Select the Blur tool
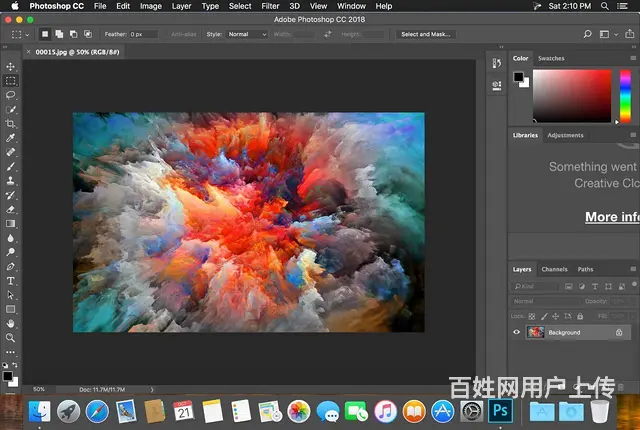 (x=11, y=238)
